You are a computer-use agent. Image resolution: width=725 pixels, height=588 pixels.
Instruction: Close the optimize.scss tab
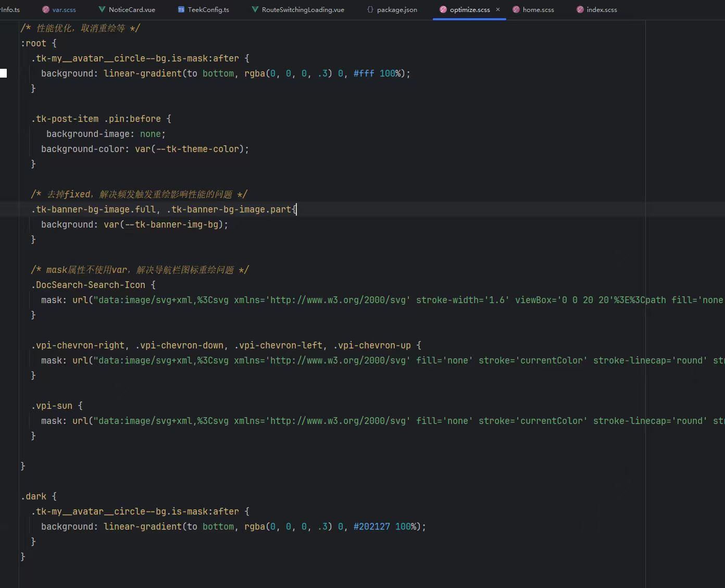(x=498, y=9)
